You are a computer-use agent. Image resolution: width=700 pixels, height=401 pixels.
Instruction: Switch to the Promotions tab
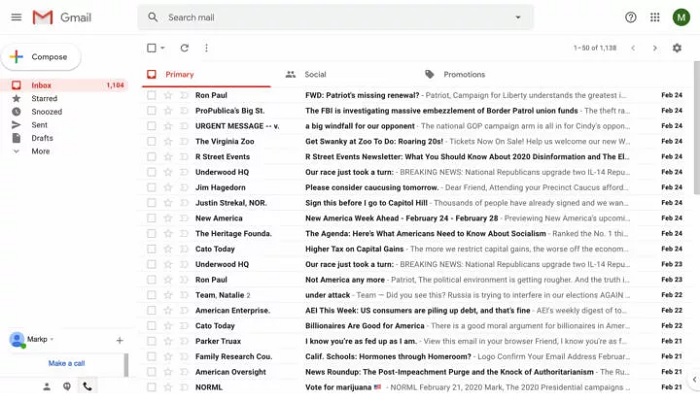[x=463, y=74]
